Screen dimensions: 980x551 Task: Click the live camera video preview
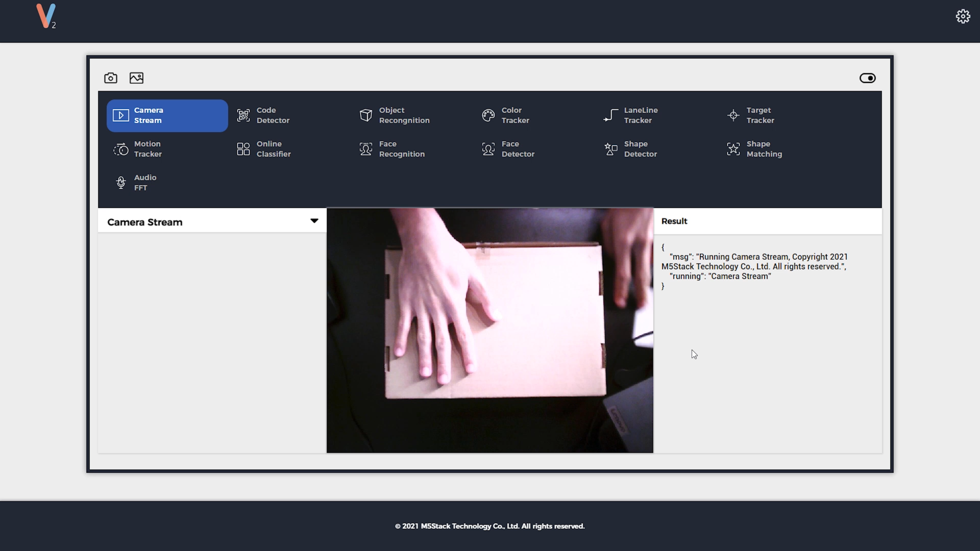pos(489,330)
